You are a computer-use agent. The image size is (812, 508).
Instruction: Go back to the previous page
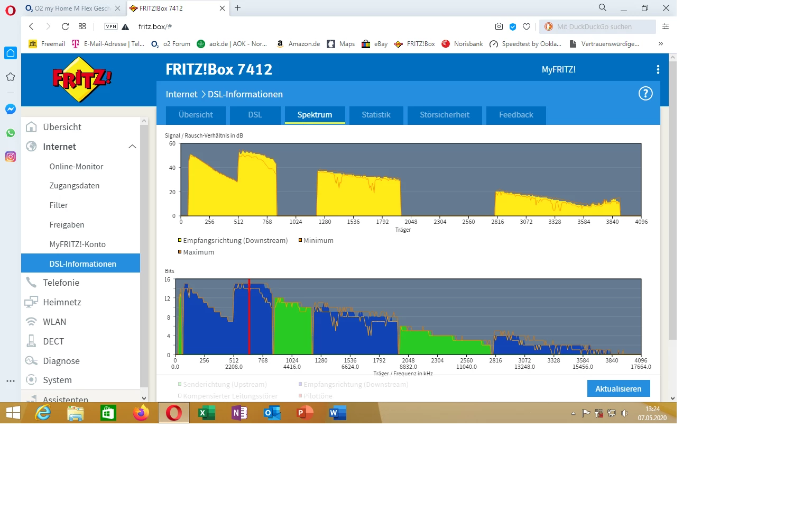click(31, 26)
